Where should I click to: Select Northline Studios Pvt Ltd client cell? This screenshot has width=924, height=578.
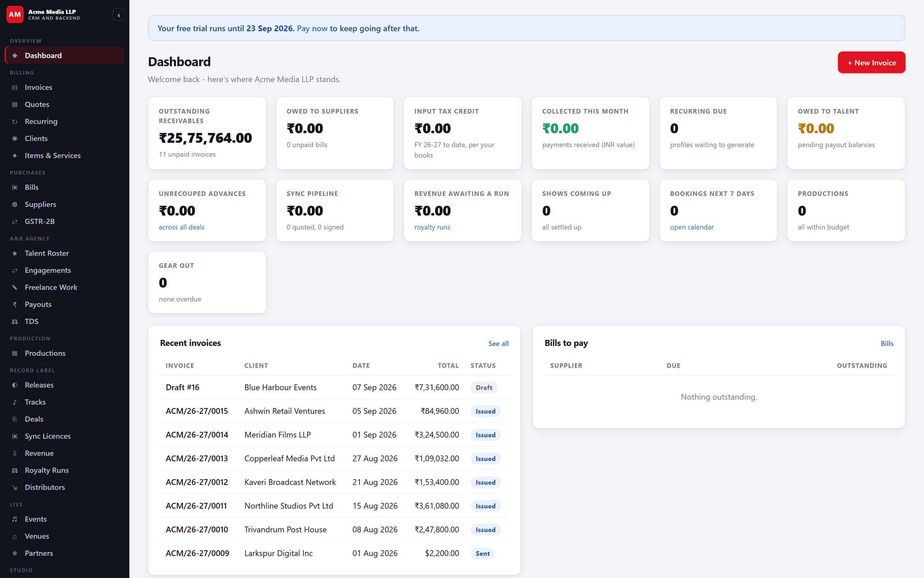tap(289, 506)
